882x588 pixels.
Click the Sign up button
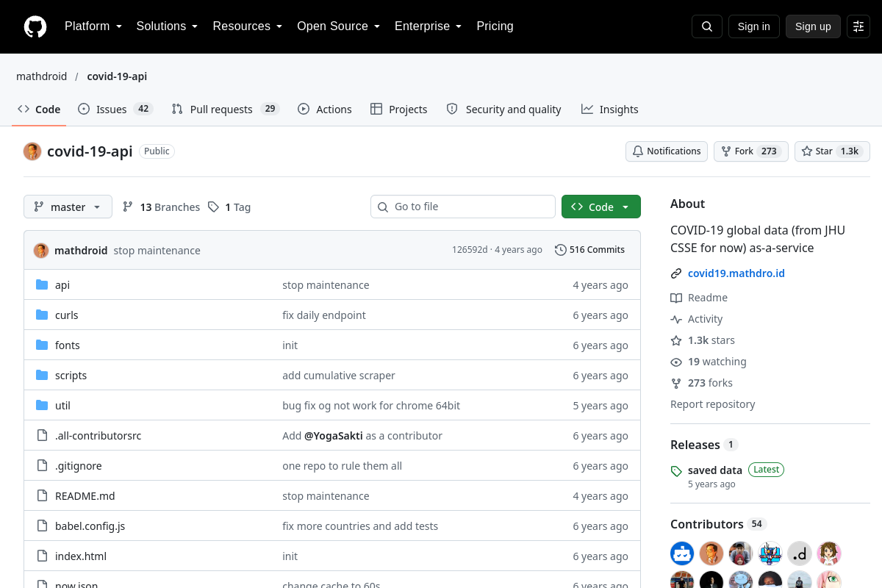pos(813,26)
